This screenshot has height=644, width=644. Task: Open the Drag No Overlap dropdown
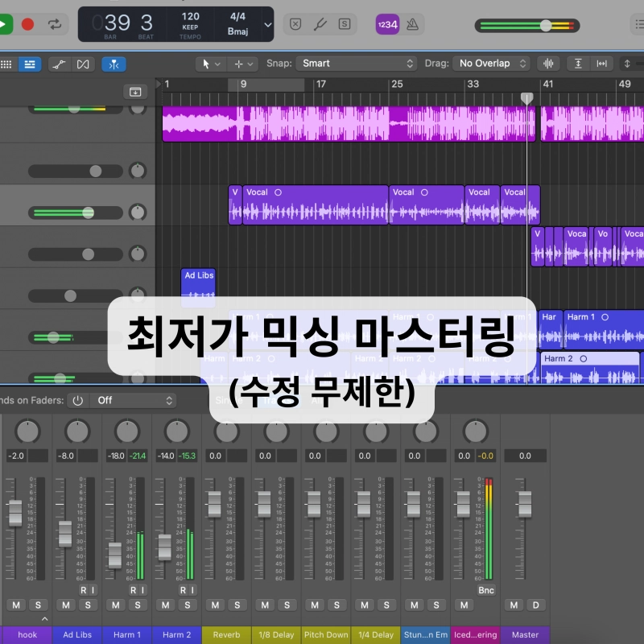(490, 64)
